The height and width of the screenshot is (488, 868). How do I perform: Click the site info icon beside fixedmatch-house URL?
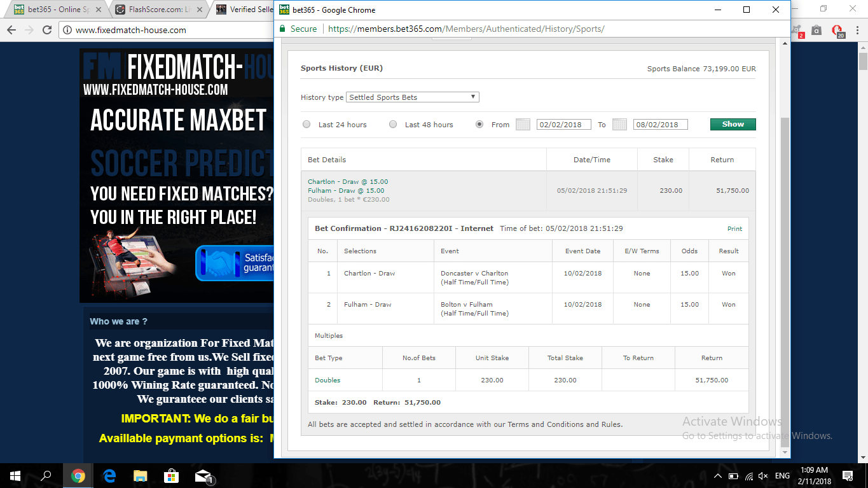coord(67,30)
